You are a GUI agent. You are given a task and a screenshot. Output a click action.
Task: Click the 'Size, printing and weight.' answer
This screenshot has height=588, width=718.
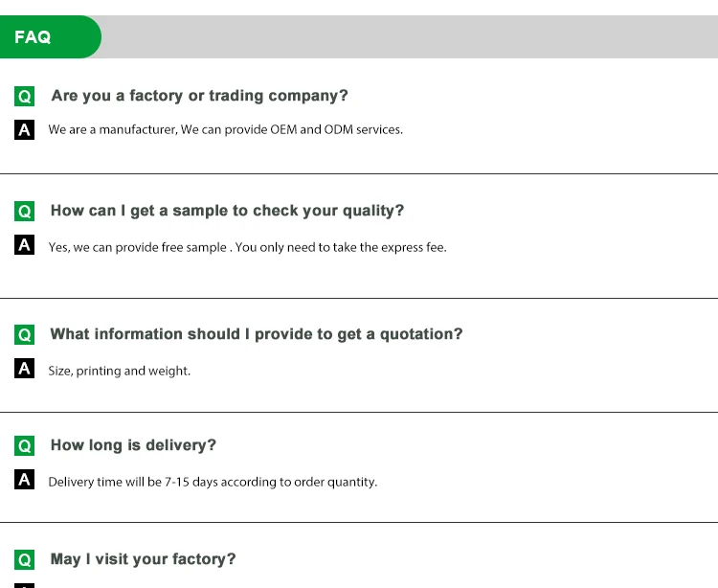pos(120,371)
